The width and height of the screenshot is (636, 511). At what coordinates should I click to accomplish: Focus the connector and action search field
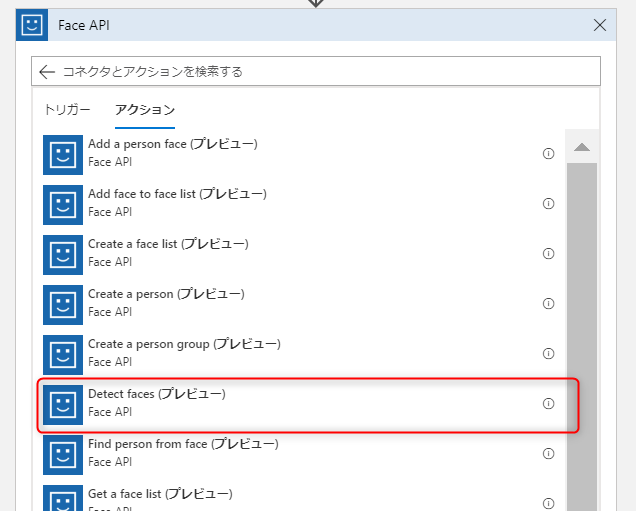[316, 71]
